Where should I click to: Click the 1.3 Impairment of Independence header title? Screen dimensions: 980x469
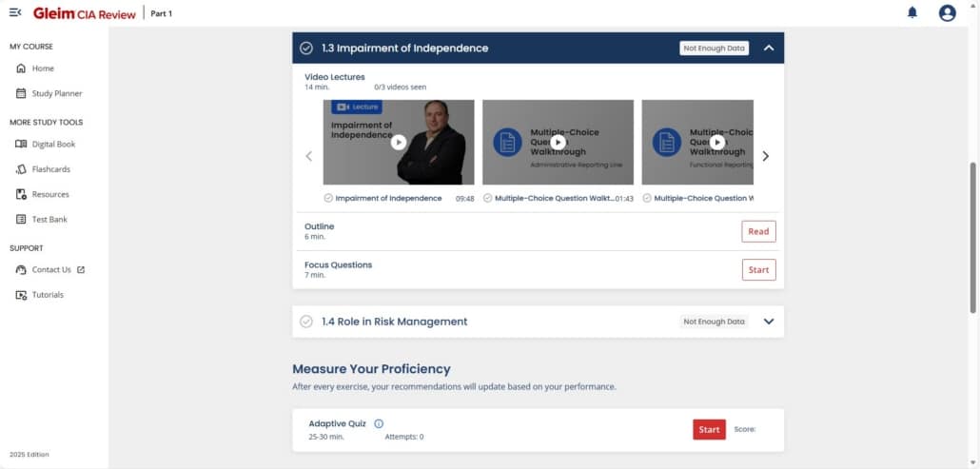(405, 49)
